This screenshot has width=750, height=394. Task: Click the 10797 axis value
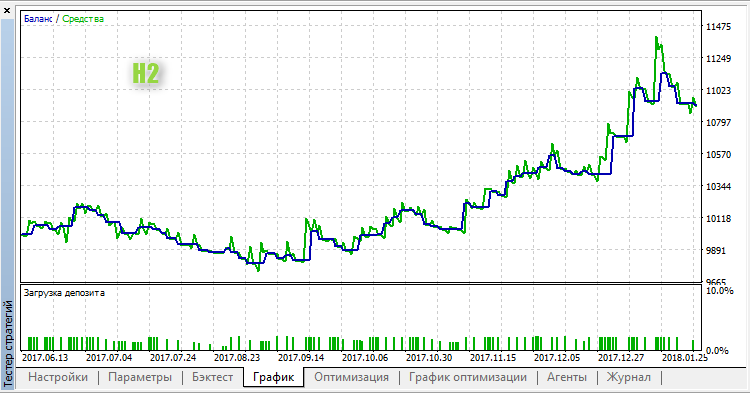coord(718,122)
